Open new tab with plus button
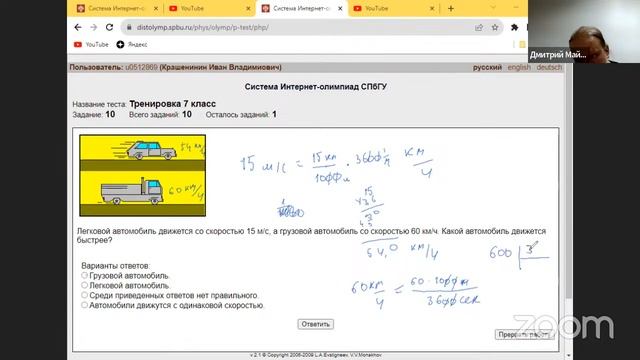Screen dimensions: 640x360 pos(451,8)
